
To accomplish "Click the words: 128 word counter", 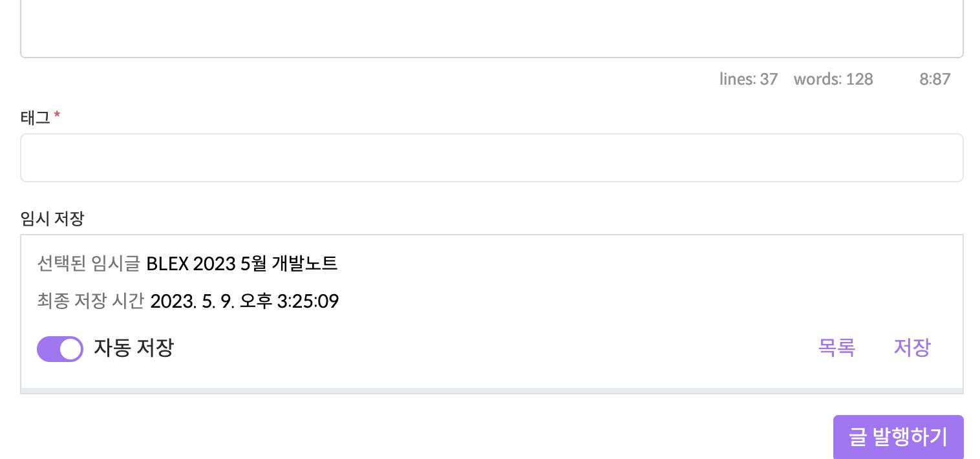I will pos(833,79).
